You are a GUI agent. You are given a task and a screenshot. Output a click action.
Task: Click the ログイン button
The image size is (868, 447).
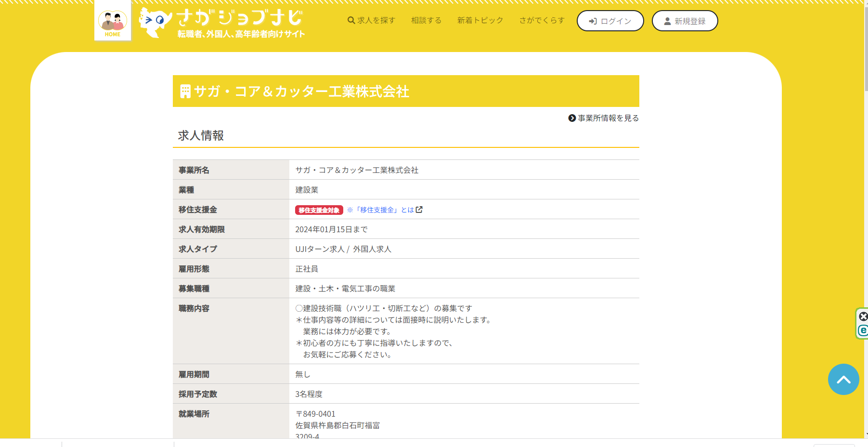610,21
